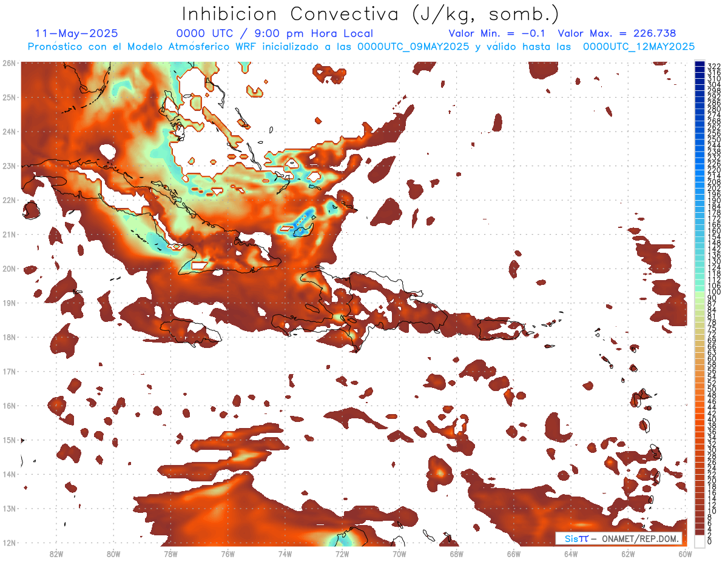
Task: Click the '18N' latitude axis label
Action: [x=8, y=337]
